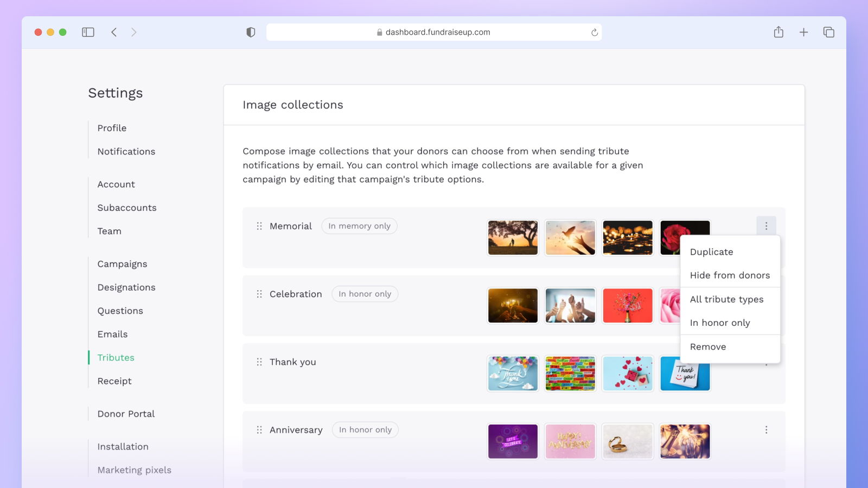Open a new tab with plus icon
868x488 pixels.
pos(803,33)
